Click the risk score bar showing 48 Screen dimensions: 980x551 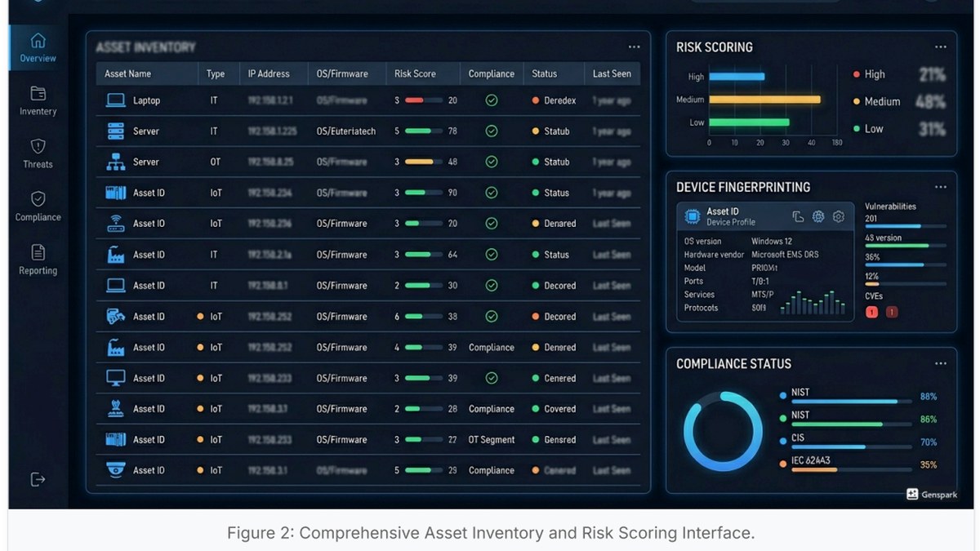click(423, 162)
